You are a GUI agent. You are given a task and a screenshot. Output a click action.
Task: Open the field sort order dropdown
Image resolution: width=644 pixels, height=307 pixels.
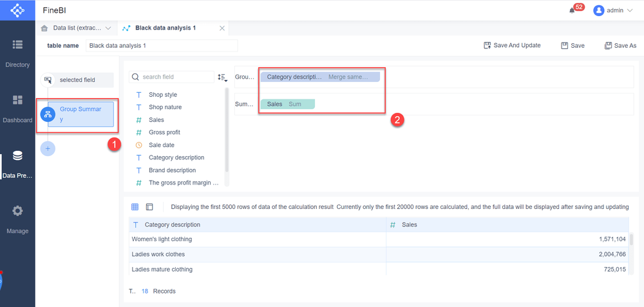pyautogui.click(x=223, y=77)
